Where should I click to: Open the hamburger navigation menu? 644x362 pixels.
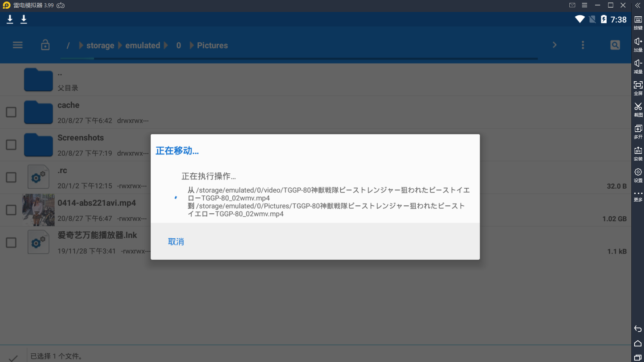(x=17, y=45)
